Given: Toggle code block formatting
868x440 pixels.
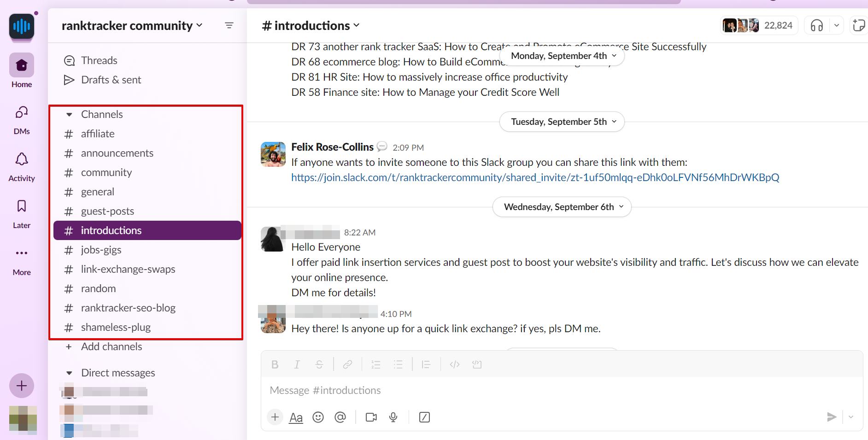Looking at the screenshot, I should coord(477,364).
